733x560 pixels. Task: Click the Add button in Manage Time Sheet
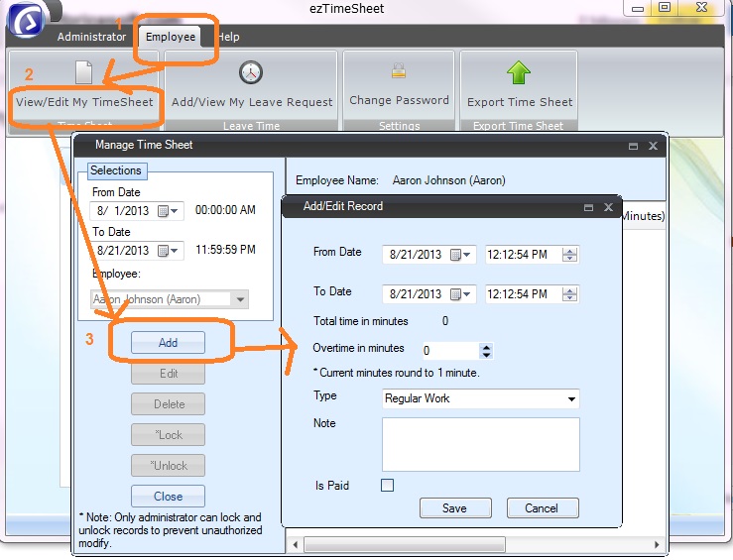tap(168, 343)
